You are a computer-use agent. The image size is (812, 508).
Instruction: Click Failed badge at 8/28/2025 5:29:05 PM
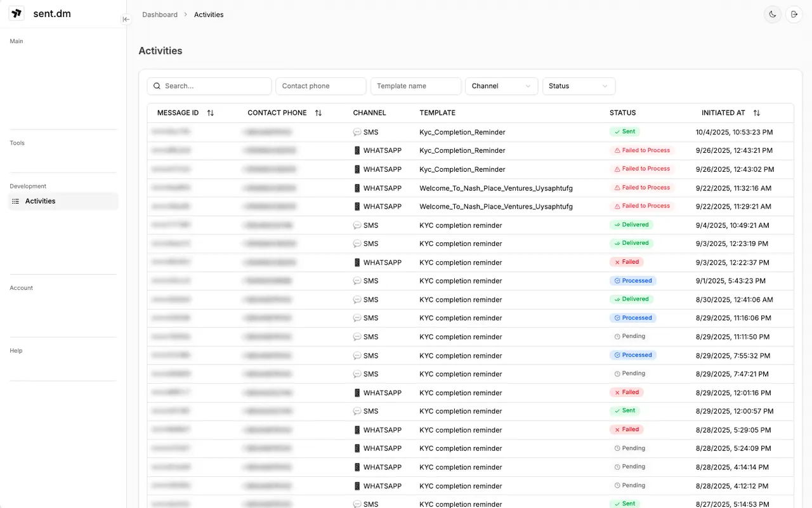[627, 429]
